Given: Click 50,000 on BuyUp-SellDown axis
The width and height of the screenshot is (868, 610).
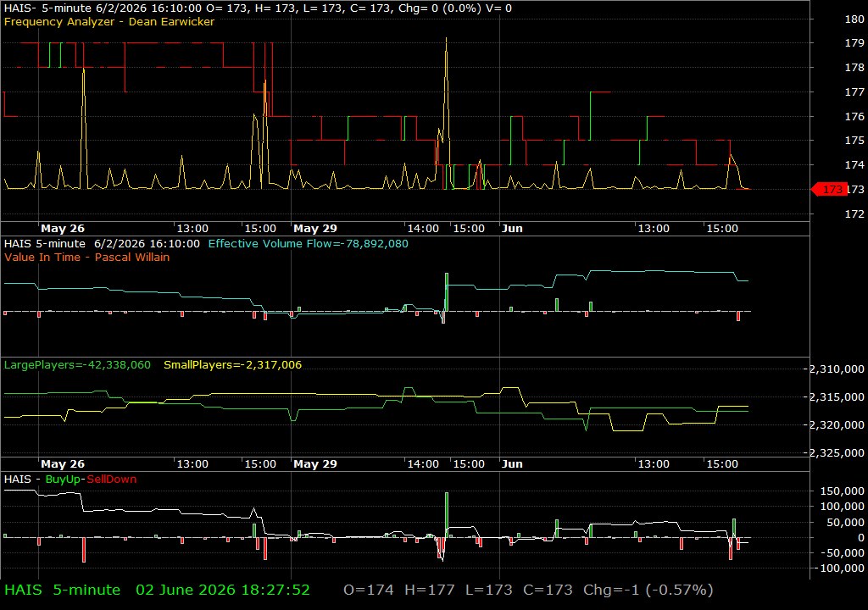Looking at the screenshot, I should point(845,522).
